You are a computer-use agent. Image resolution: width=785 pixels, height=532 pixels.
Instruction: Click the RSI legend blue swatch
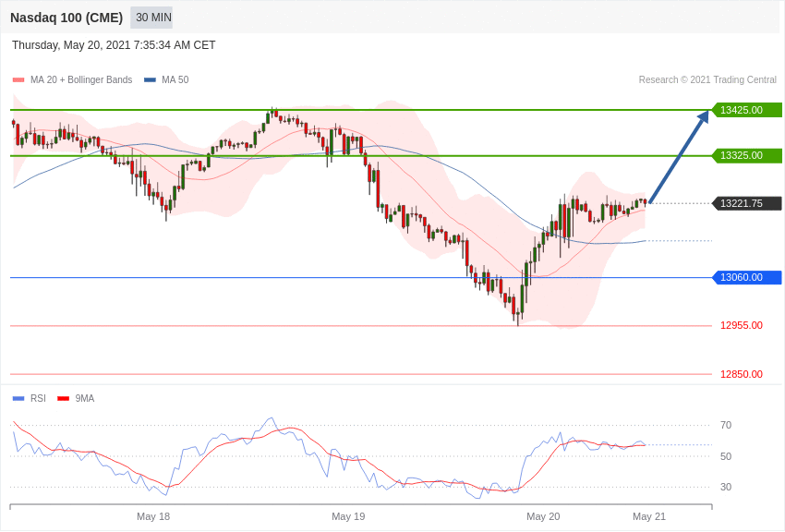tap(18, 399)
